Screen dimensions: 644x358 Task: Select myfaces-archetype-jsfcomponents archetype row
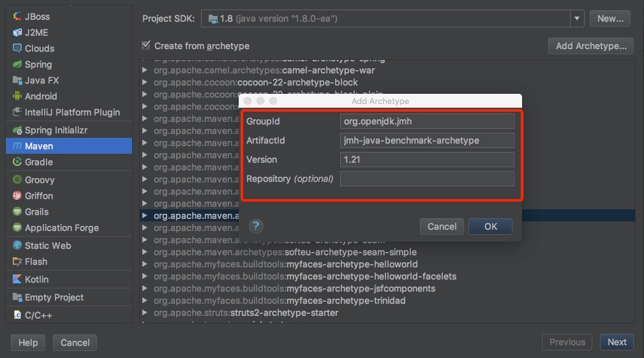[387, 288]
